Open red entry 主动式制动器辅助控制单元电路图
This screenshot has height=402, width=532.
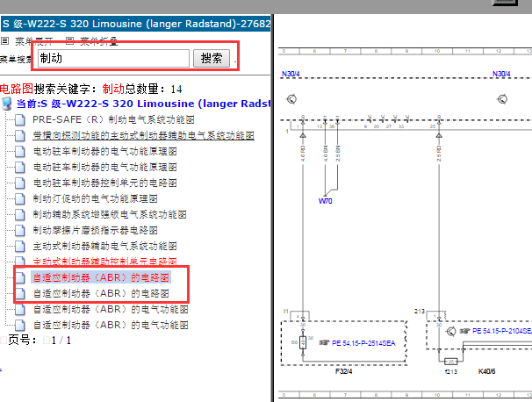(x=104, y=262)
